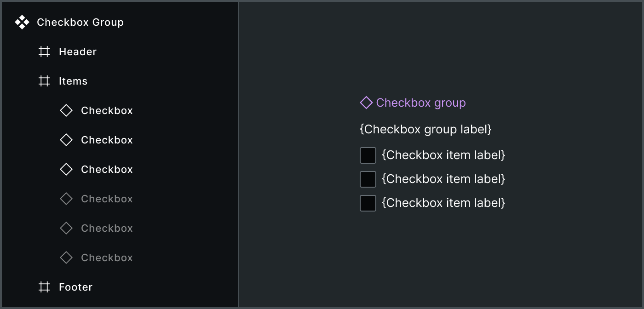Click the purple Checkbox group label
The image size is (644, 309).
(x=421, y=103)
